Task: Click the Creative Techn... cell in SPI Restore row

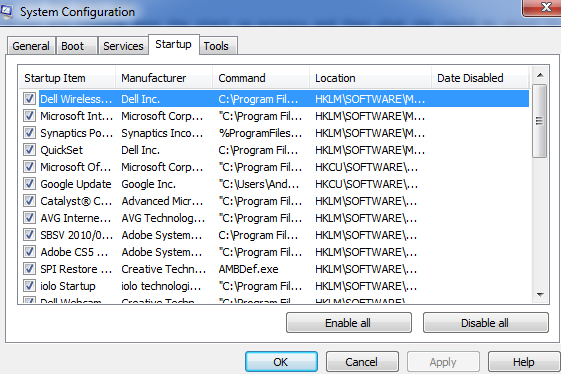Action: [x=164, y=269]
